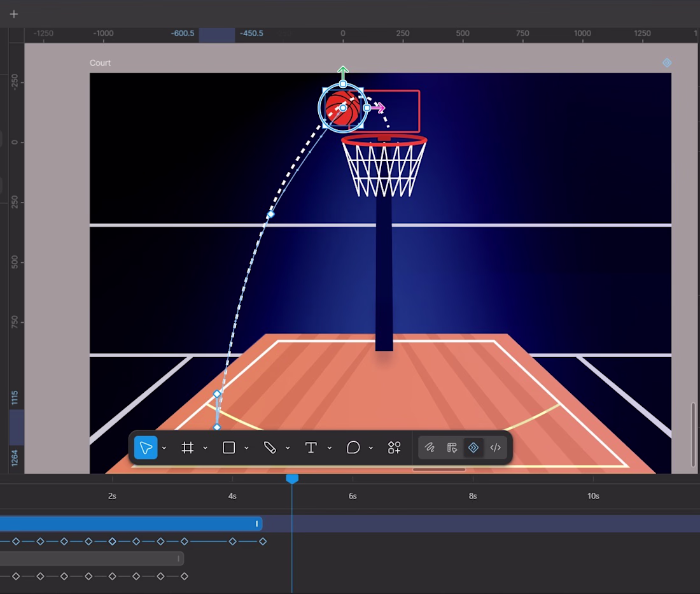The image size is (700, 594).
Task: Select the blue animation clip bar in the timeline
Action: click(x=131, y=523)
